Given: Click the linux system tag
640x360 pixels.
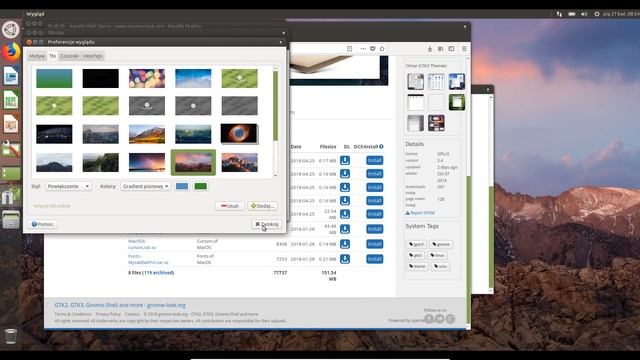Looking at the screenshot, I should (x=437, y=256).
